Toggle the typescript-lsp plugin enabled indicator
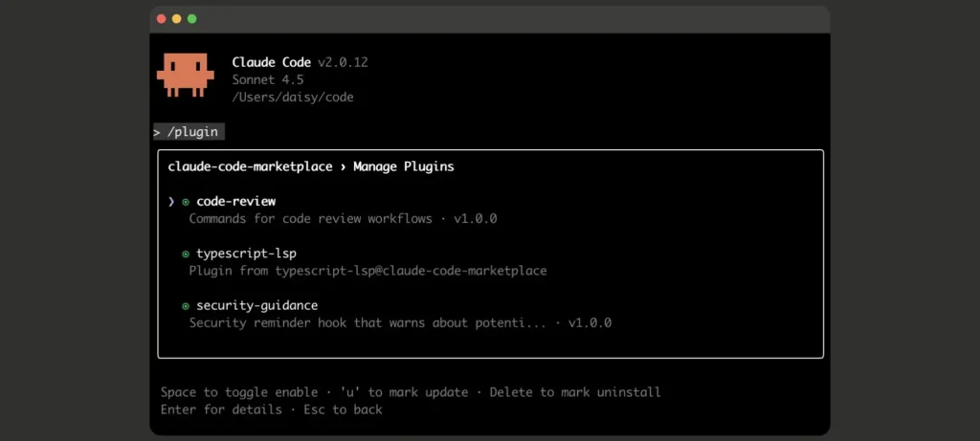The width and height of the screenshot is (980, 441). pyautogui.click(x=186, y=254)
